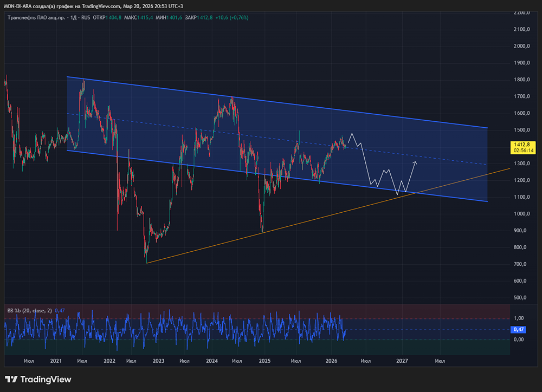
Task: Click the 2025 label on time axis
Action: coord(264,361)
